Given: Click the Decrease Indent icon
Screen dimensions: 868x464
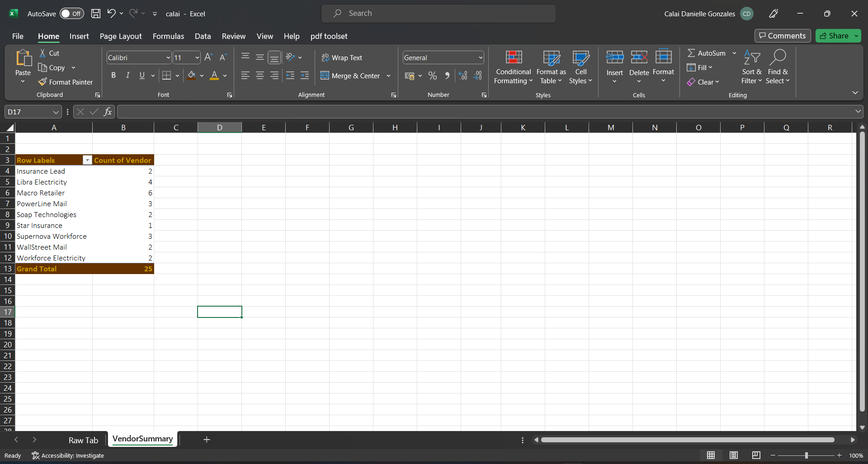Looking at the screenshot, I should coord(290,76).
